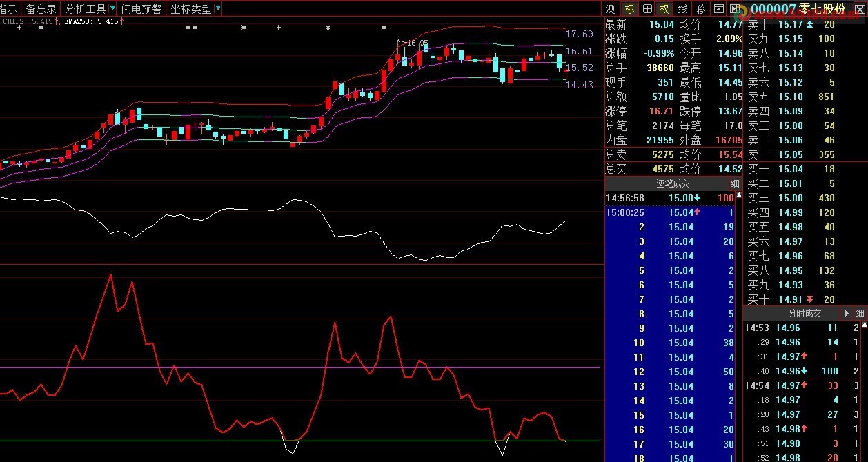Toggle the 权 adjustment button
Screen dimensions: 868x462
click(x=664, y=9)
